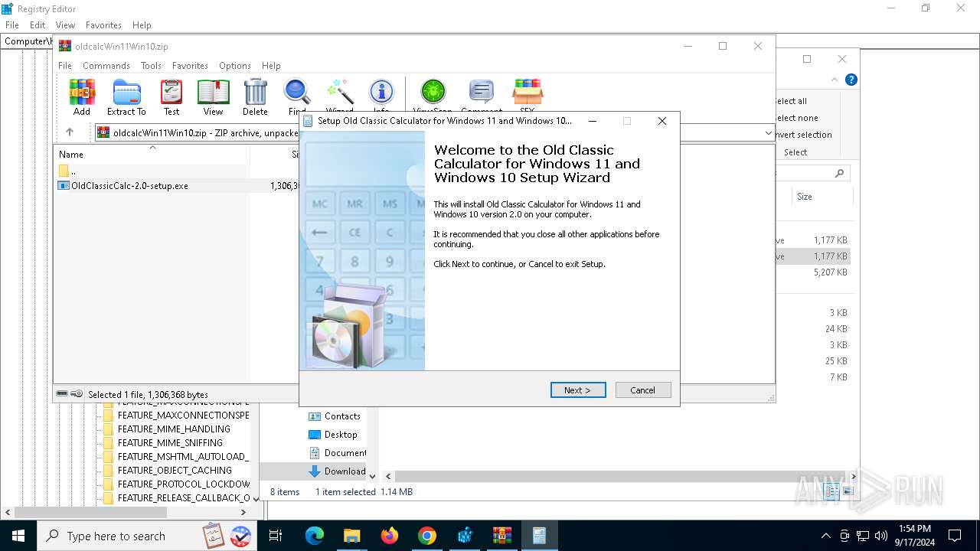The height and width of the screenshot is (551, 980).
Task: Open WinRAR Tools menu
Action: click(x=151, y=66)
